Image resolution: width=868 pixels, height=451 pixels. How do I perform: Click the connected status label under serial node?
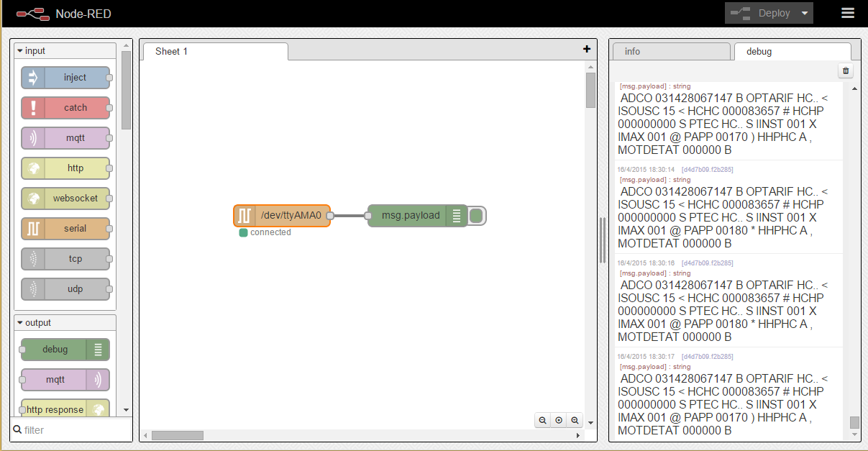click(270, 232)
